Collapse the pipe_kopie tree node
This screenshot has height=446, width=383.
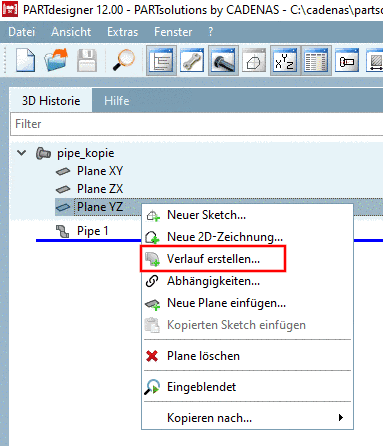click(x=22, y=153)
